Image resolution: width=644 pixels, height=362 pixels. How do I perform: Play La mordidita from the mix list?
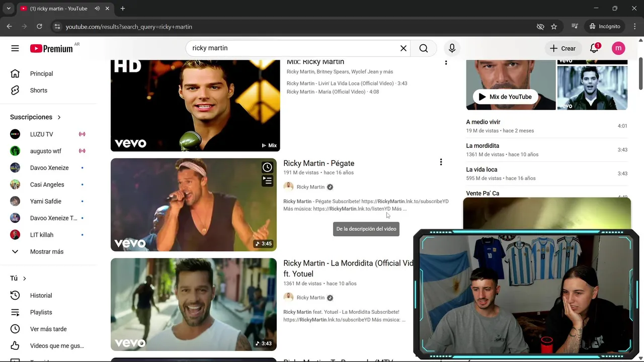click(x=547, y=150)
